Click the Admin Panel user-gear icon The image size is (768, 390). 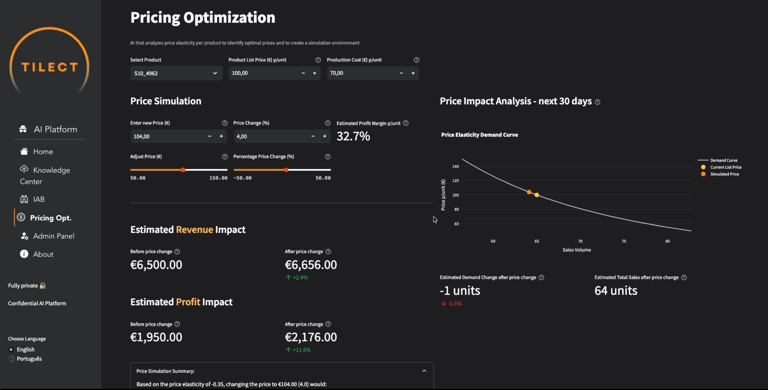click(x=24, y=236)
